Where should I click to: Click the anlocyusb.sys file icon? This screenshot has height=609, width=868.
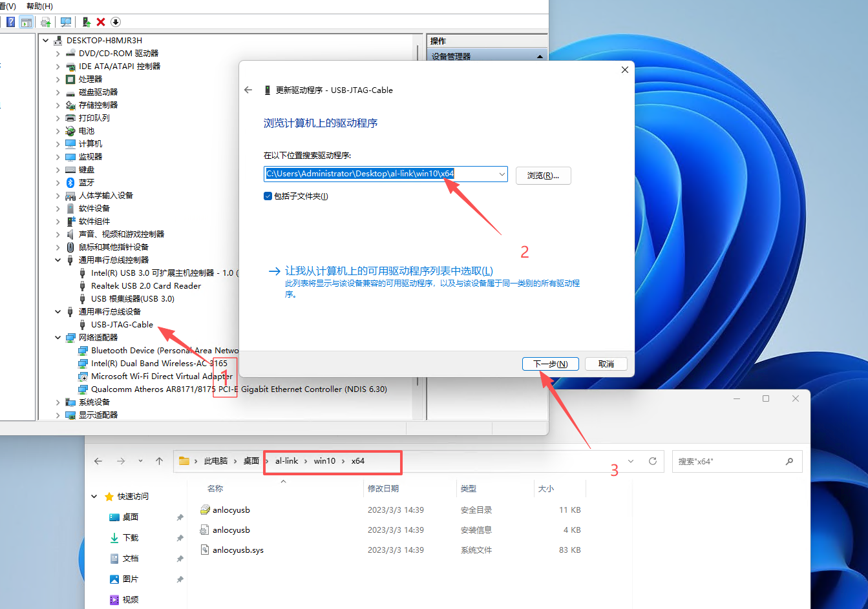pyautogui.click(x=206, y=550)
